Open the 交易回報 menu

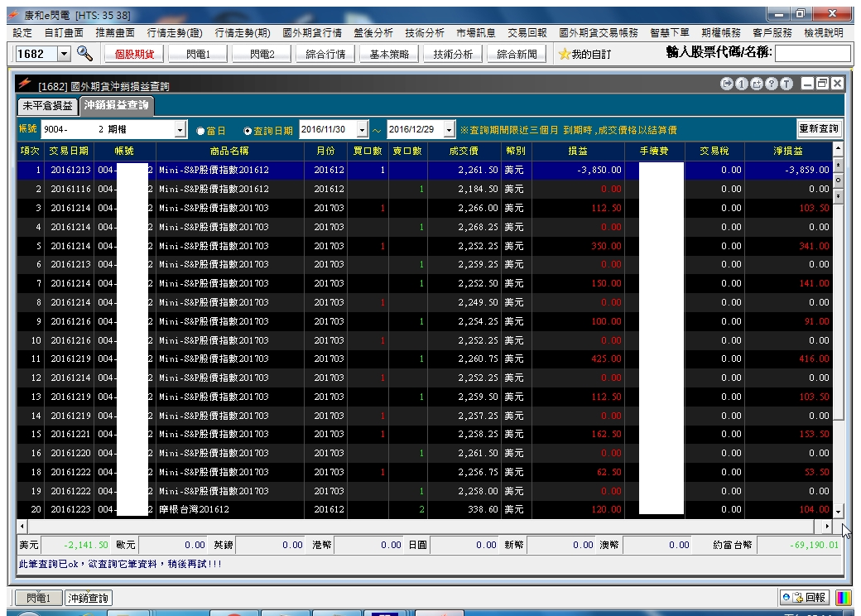(x=527, y=33)
